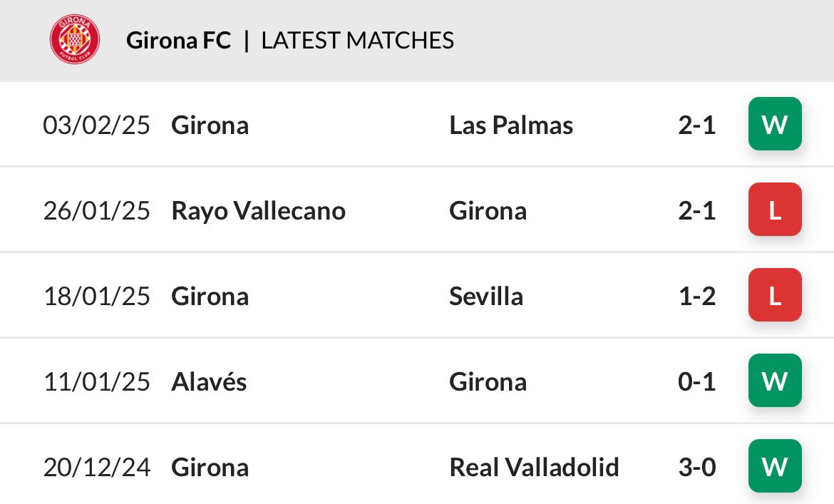Image resolution: width=834 pixels, height=504 pixels.
Task: Click the 1-2 score against Sevilla
Action: coord(696,297)
